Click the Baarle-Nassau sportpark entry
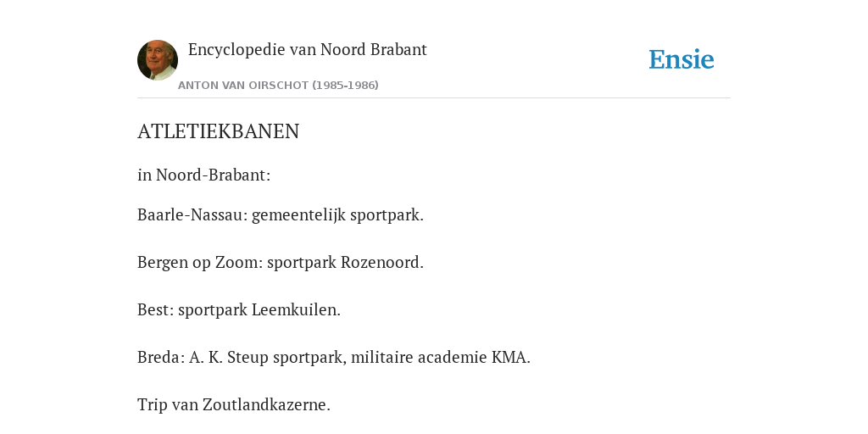 (280, 214)
